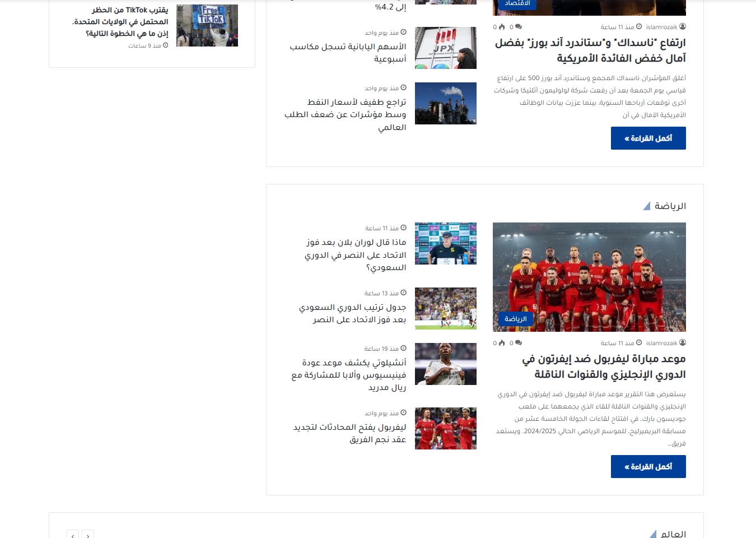Open the Laurent Blanc press conference thumbnail
Image resolution: width=756 pixels, height=538 pixels.
pos(446,243)
